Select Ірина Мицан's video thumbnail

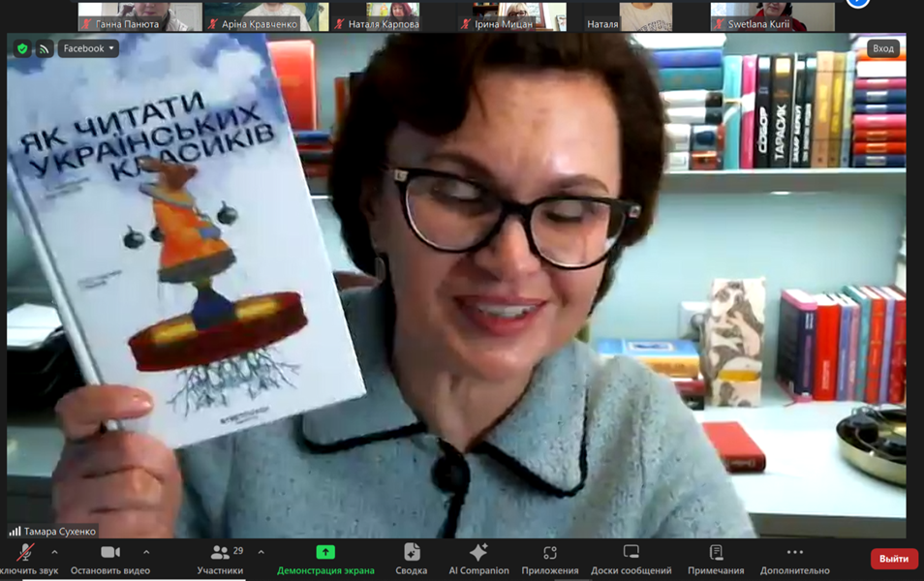[x=518, y=15]
